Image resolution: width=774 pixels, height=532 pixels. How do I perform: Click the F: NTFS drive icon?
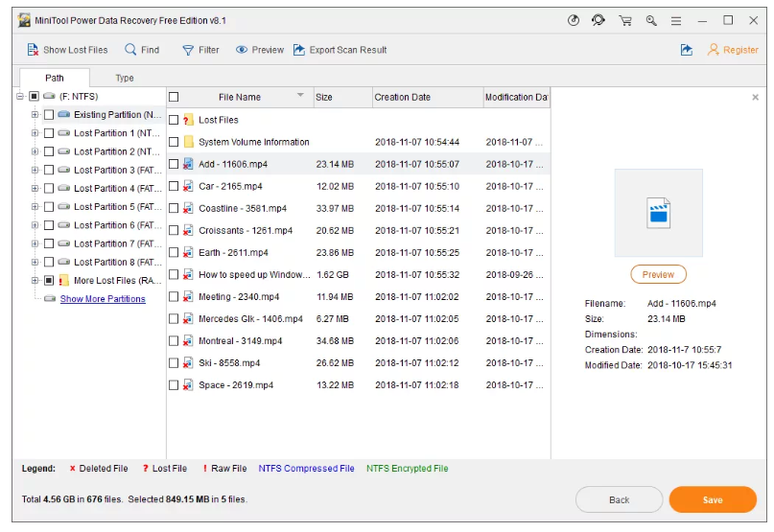click(x=49, y=96)
